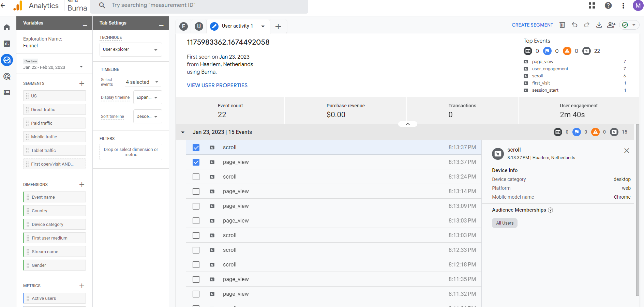Click the delete exploration trash icon
Image resolution: width=644 pixels, height=307 pixels.
(562, 25)
